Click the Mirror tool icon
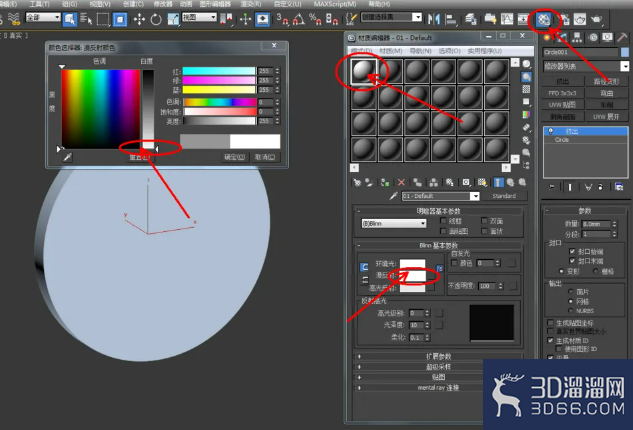 pyautogui.click(x=434, y=19)
